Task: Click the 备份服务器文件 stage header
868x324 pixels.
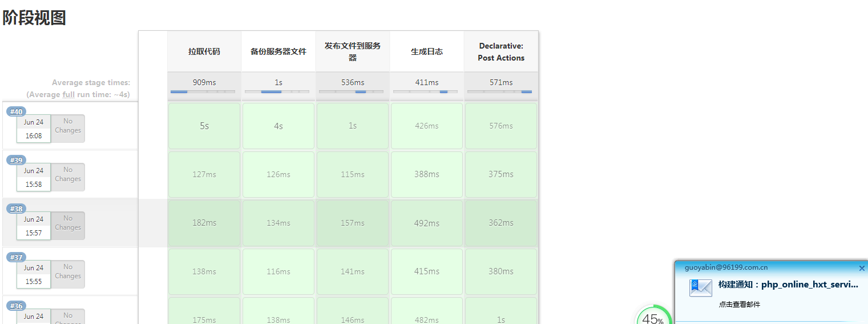Action: click(x=278, y=51)
